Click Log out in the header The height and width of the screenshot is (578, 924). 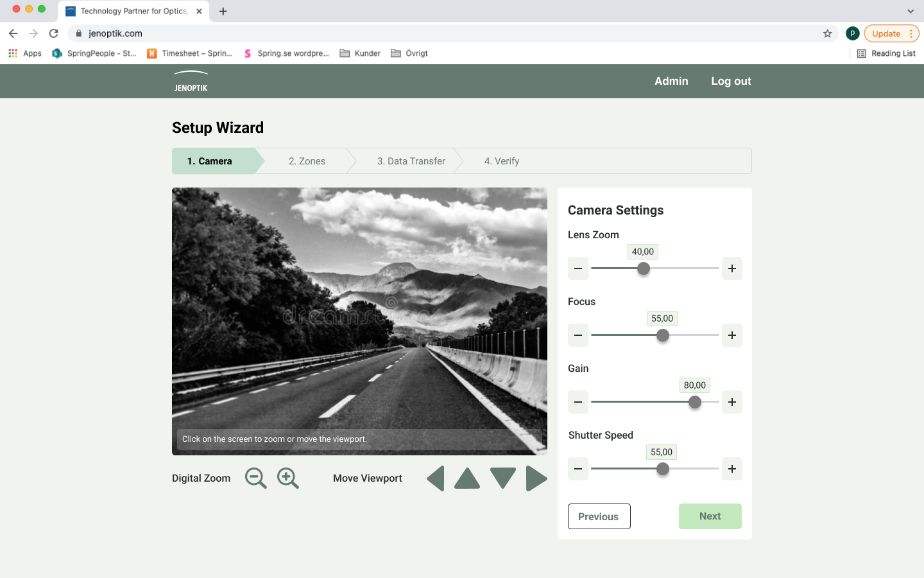tap(731, 81)
